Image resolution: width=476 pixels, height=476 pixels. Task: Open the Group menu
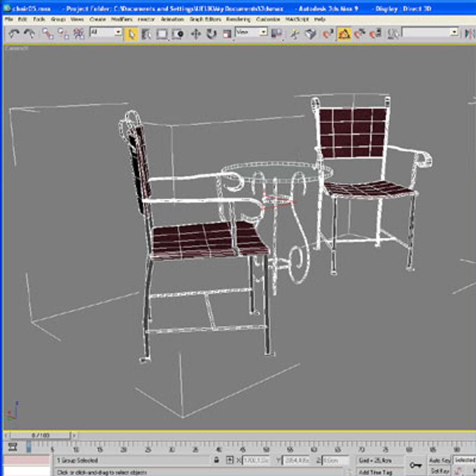click(58, 19)
